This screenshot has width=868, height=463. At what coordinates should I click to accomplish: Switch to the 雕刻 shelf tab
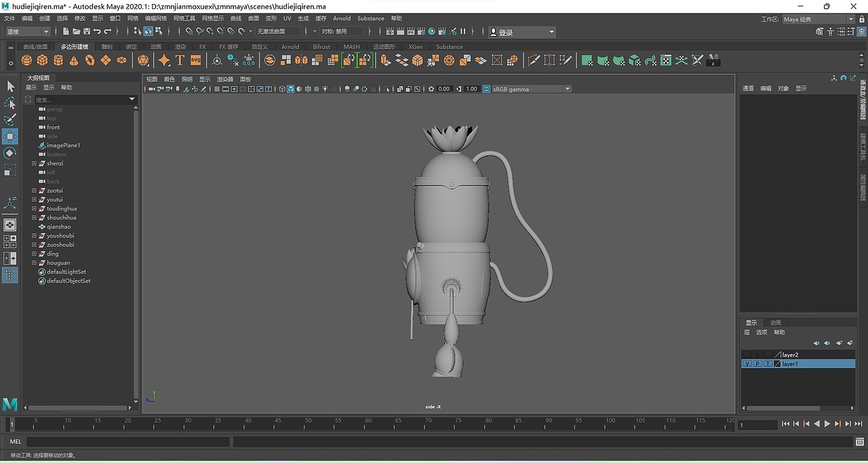[x=107, y=47]
